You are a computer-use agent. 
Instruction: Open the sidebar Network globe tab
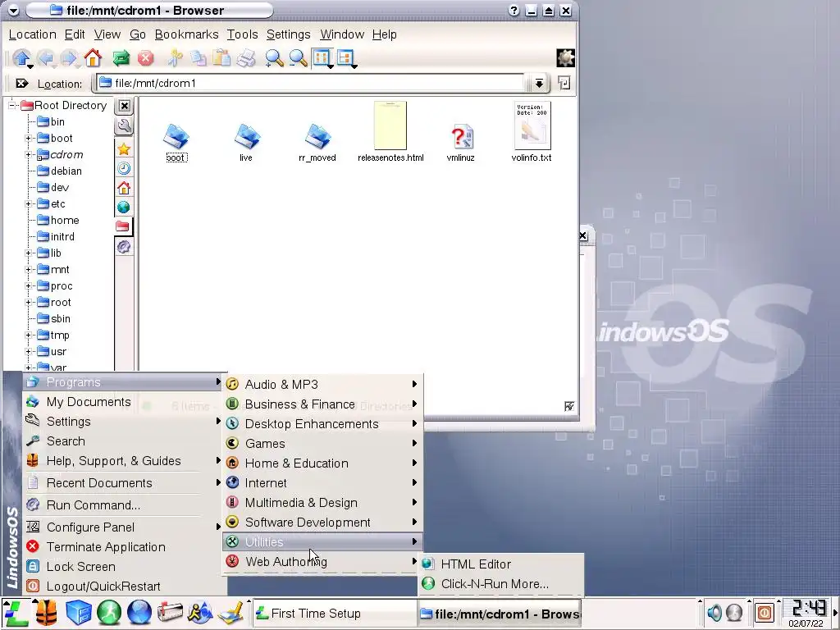pyautogui.click(x=124, y=207)
